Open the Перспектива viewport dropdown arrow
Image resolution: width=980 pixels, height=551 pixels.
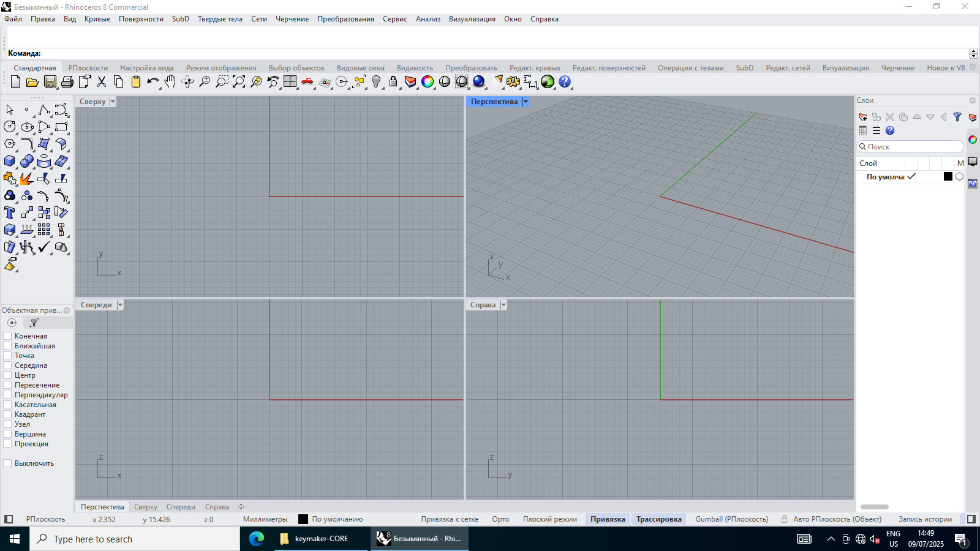[526, 102]
